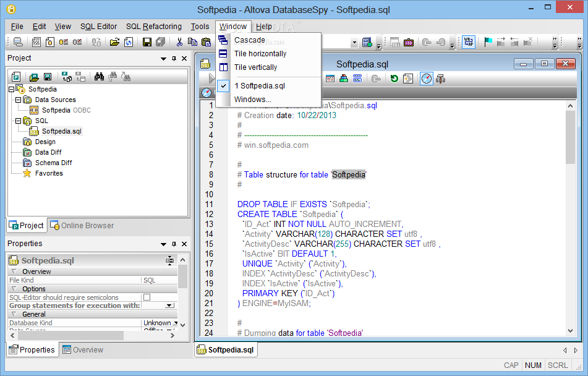This screenshot has width=588, height=376.
Task: Click the save project icon in the Project panel
Action: 48,77
